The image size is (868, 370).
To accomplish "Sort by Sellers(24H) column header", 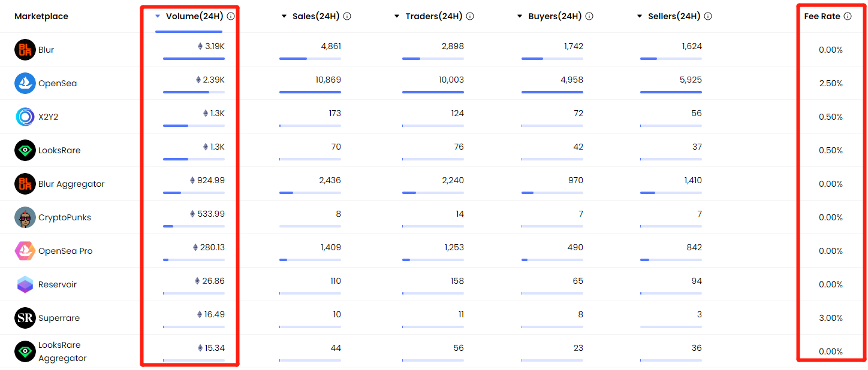I will 674,17.
